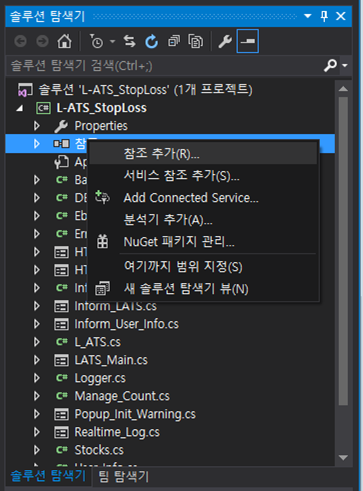Open the search options dropdown arrow
The height and width of the screenshot is (491, 363).
345,65
